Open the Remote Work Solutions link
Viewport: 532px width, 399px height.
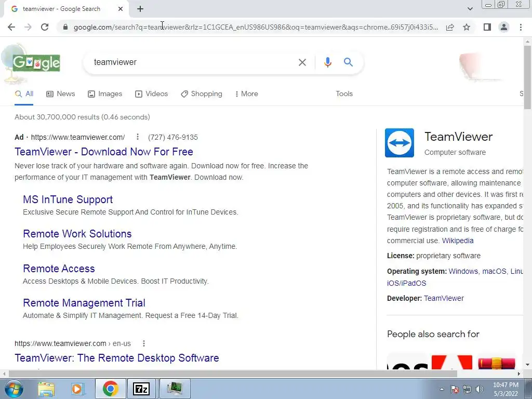click(x=77, y=234)
